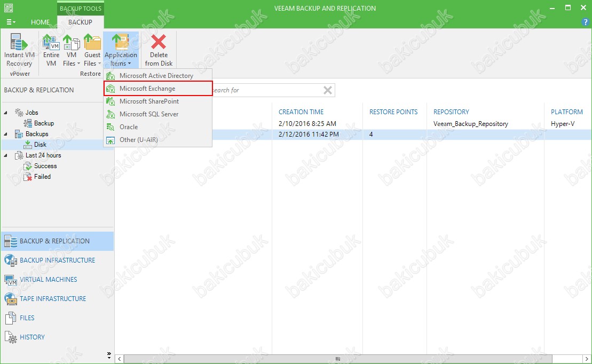The image size is (592, 364).
Task: Select the Failed tree item
Action: coord(42,176)
